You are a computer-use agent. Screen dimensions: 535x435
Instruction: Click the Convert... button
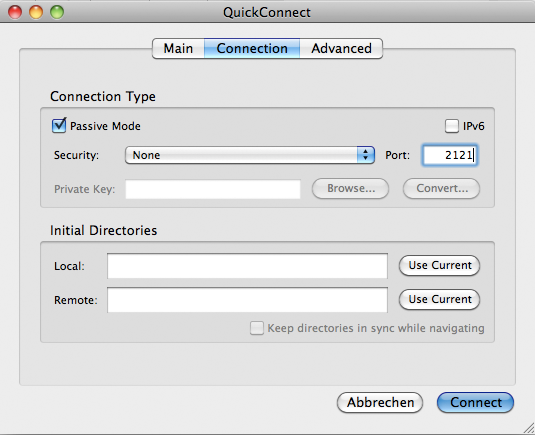coord(442,188)
